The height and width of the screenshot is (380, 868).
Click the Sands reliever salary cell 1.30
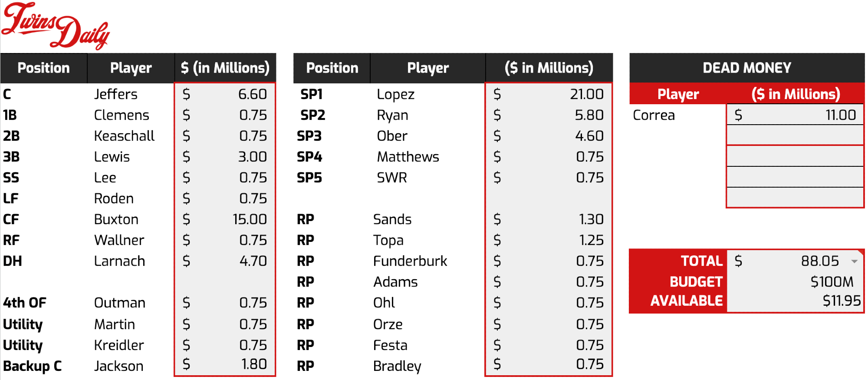[549, 219]
